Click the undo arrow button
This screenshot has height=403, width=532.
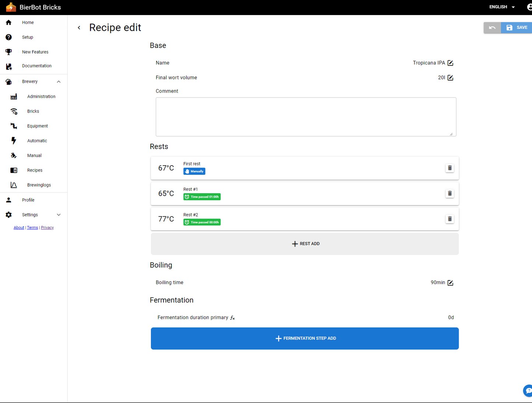point(492,28)
